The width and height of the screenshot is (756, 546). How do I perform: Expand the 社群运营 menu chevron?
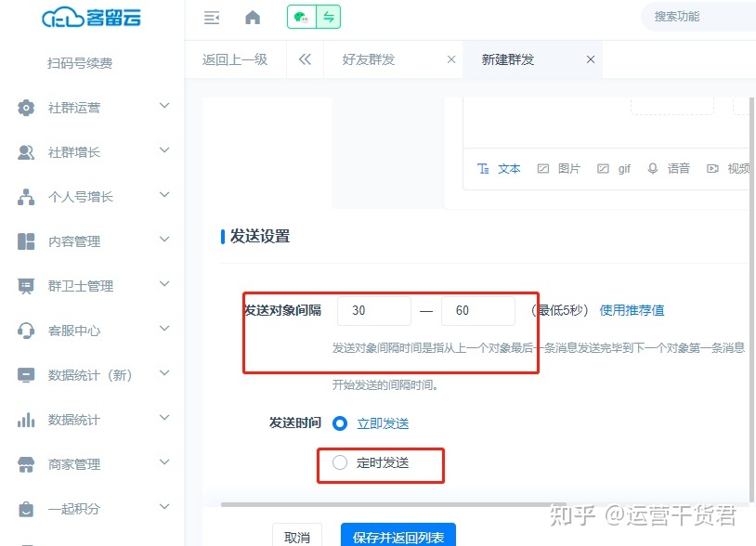pos(164,106)
